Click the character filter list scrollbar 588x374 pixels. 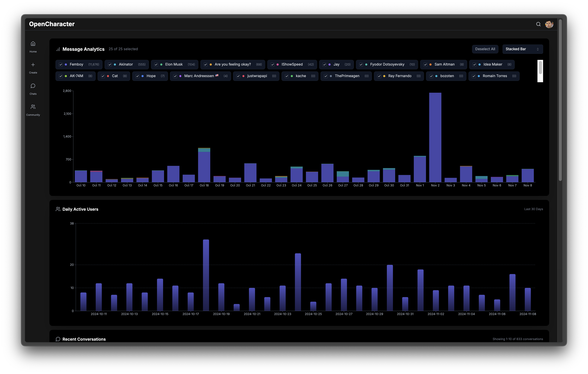click(x=540, y=68)
